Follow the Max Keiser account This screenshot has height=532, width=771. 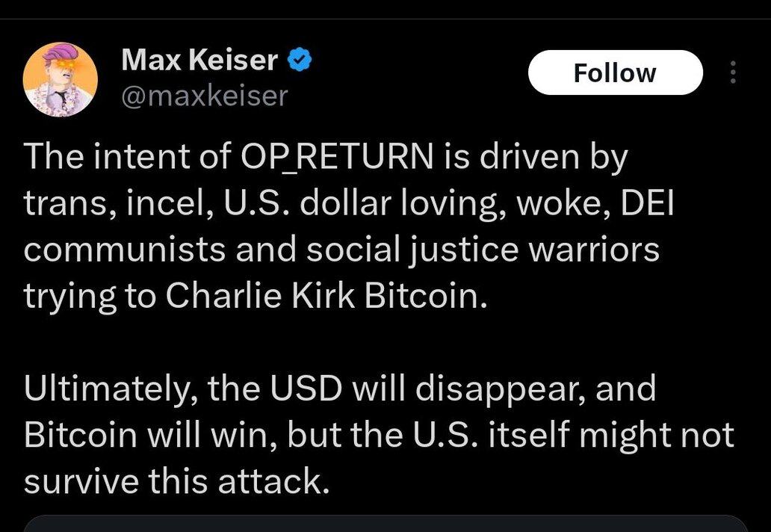click(x=615, y=72)
